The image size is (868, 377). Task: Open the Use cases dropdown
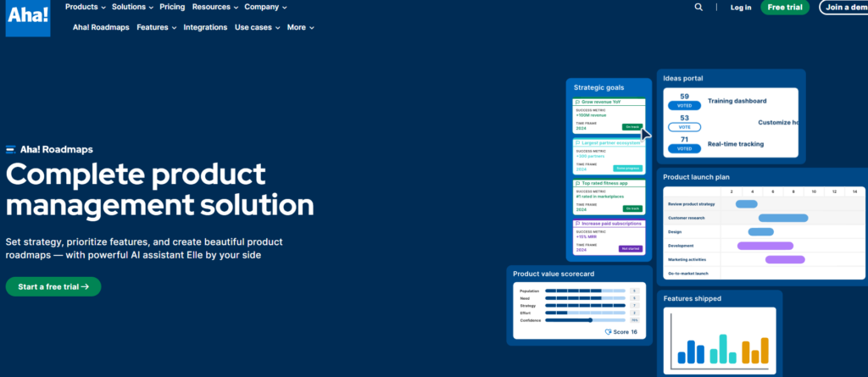click(x=258, y=27)
